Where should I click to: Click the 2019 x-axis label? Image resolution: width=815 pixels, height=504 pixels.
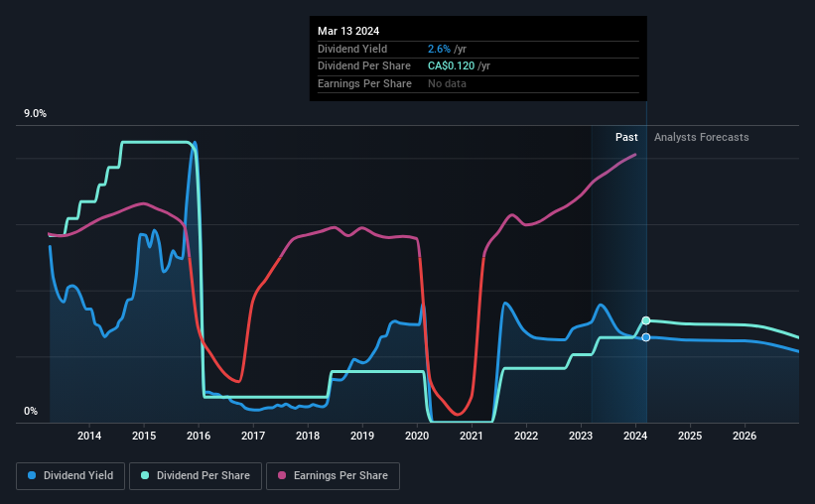pos(362,436)
